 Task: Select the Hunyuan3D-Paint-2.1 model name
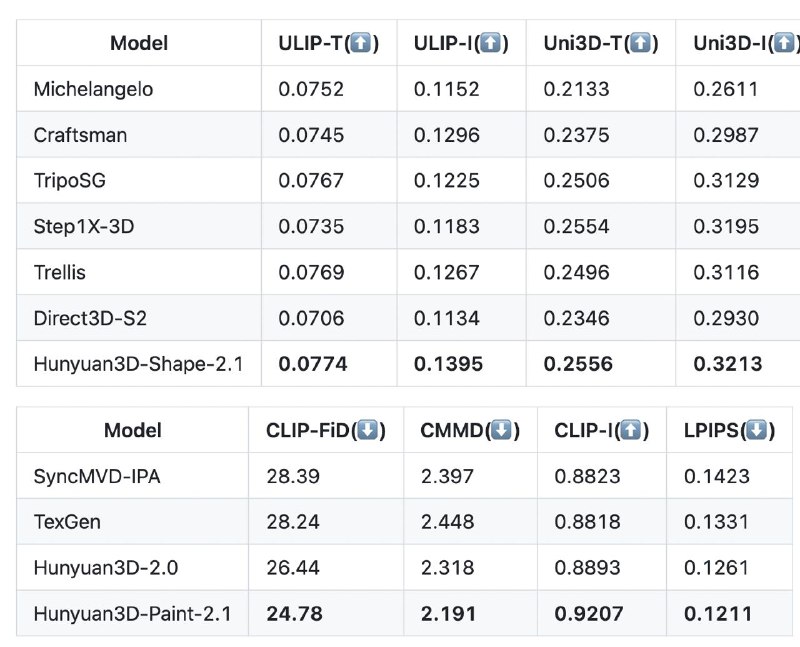(x=133, y=614)
